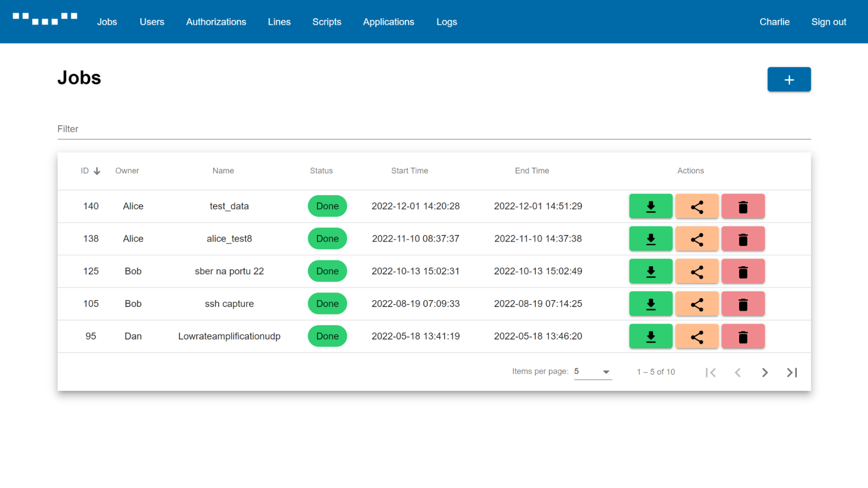The height and width of the screenshot is (488, 868).
Task: Click start time 2022-10-13 15:02:31
Action: [415, 271]
